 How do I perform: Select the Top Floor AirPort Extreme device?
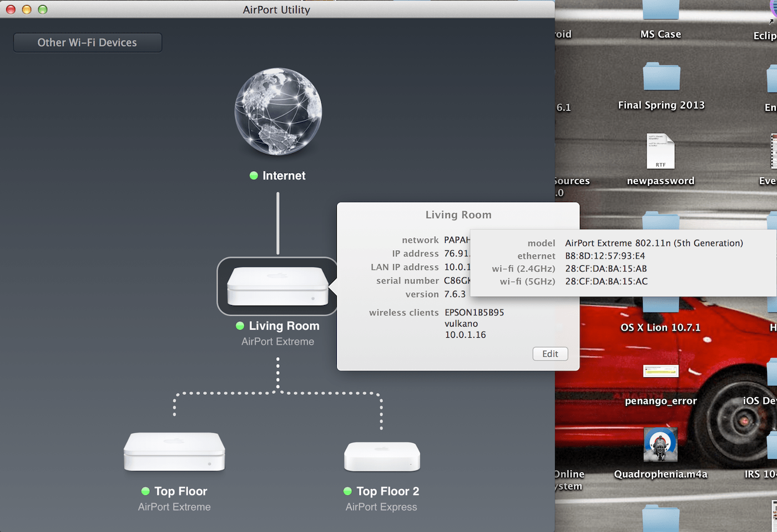(x=174, y=450)
